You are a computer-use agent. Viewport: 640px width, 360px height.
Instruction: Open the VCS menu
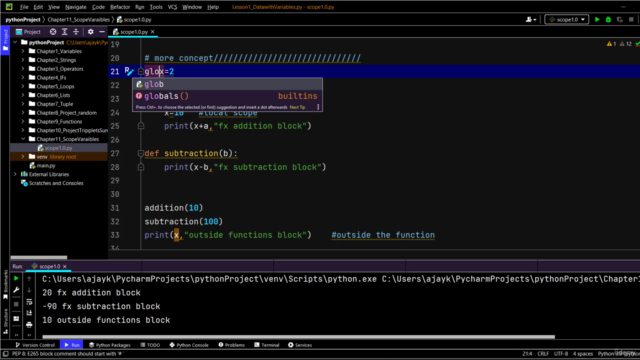172,7
